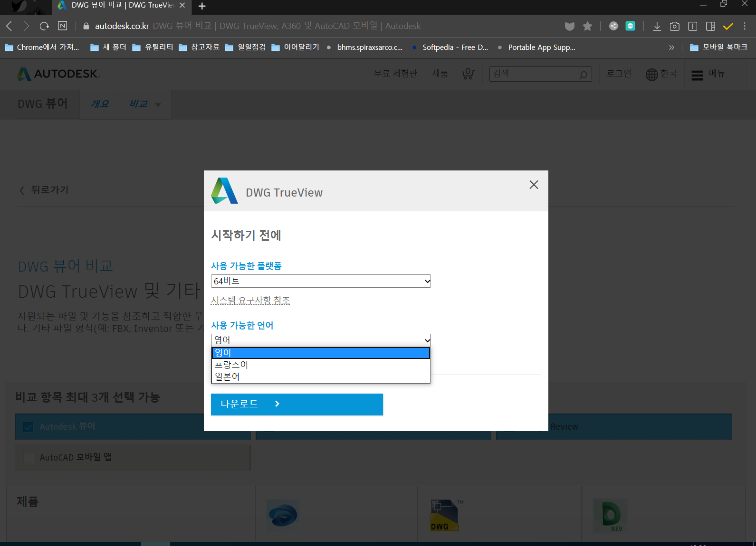756x546 pixels.
Task: Open the 제품 menu in header
Action: click(440, 74)
